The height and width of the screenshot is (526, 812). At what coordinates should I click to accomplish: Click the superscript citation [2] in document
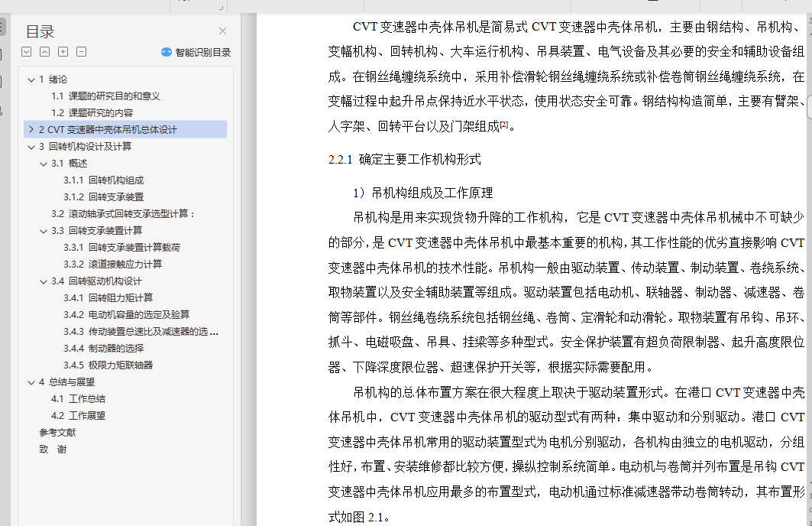tap(504, 124)
